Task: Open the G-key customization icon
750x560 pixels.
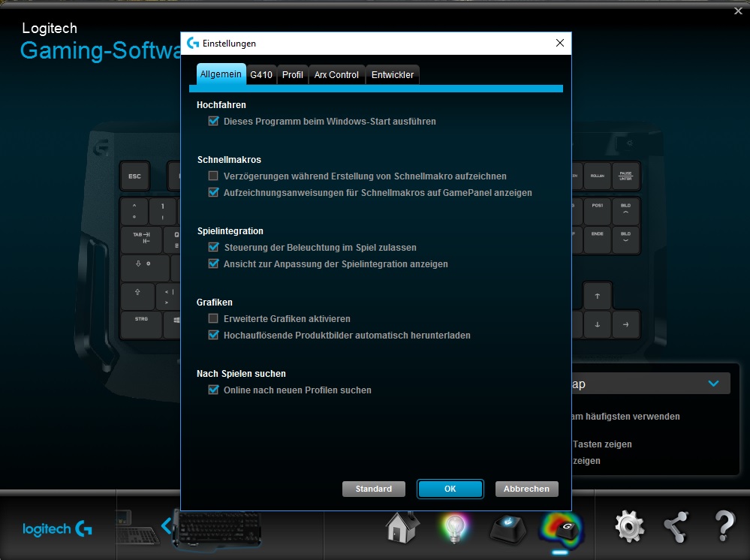Action: (x=508, y=529)
